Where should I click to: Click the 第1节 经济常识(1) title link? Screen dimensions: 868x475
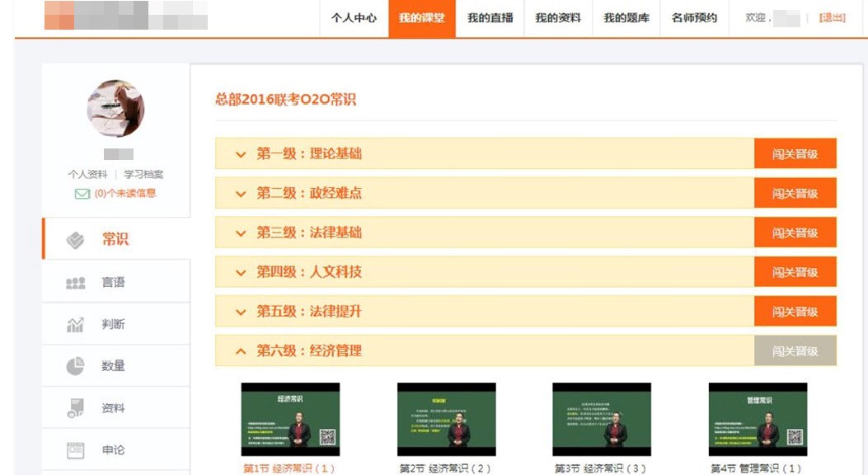click(289, 468)
